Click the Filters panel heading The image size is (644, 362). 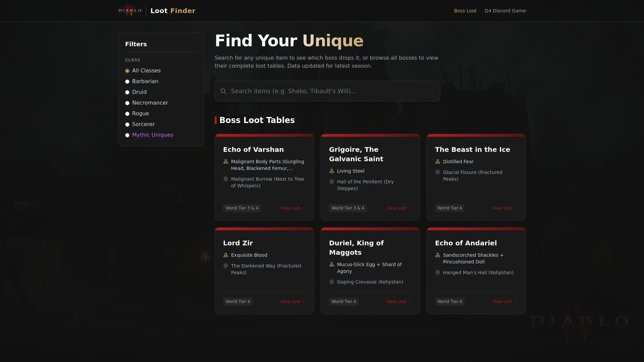click(x=136, y=44)
